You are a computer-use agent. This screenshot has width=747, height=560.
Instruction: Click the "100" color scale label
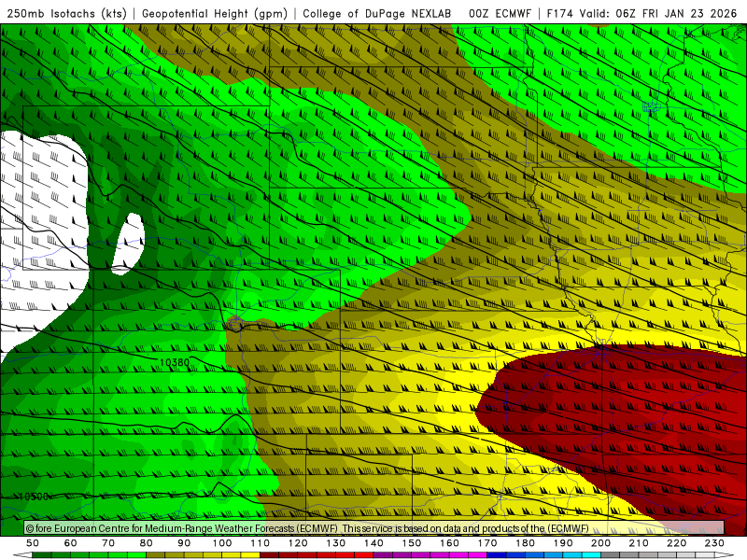[x=222, y=543]
